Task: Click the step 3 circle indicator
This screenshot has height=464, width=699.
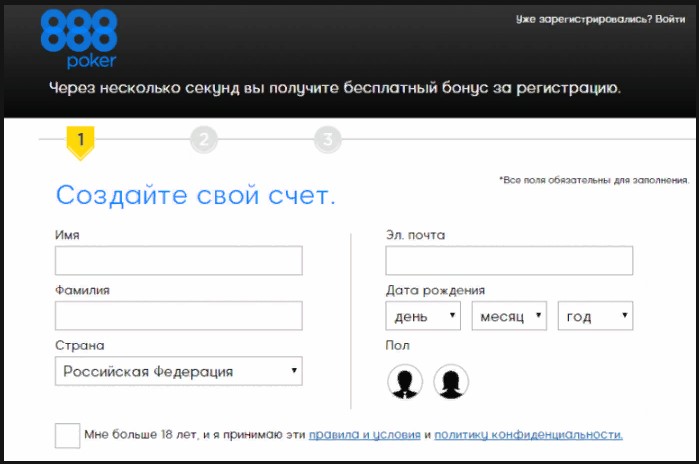Action: [x=327, y=140]
